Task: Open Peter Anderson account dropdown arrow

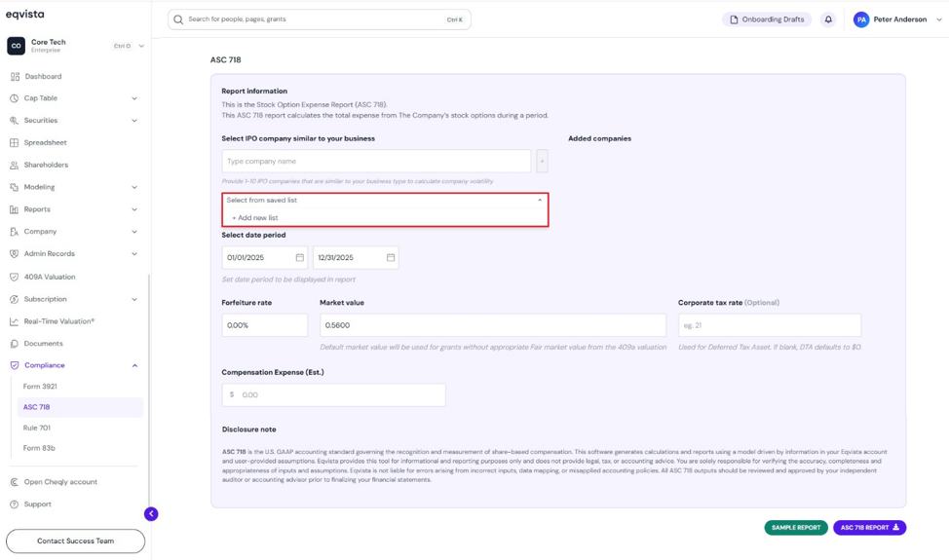Action: [938, 19]
